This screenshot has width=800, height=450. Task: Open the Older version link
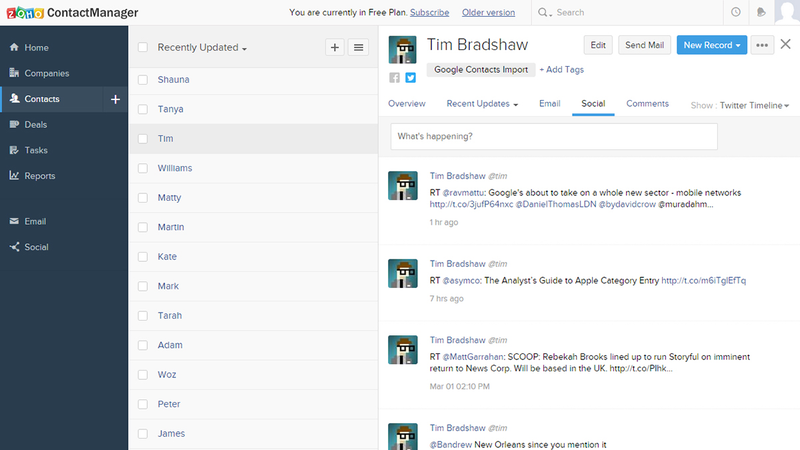tap(488, 12)
